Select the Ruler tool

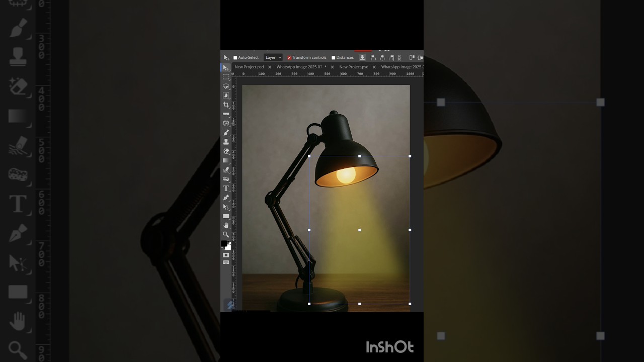(226, 114)
